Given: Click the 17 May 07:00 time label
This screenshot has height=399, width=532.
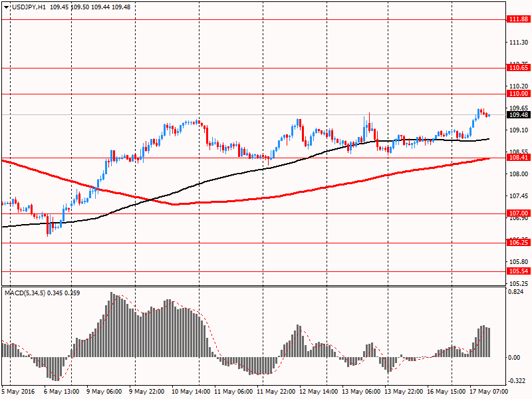Looking at the screenshot, I should (489, 392).
